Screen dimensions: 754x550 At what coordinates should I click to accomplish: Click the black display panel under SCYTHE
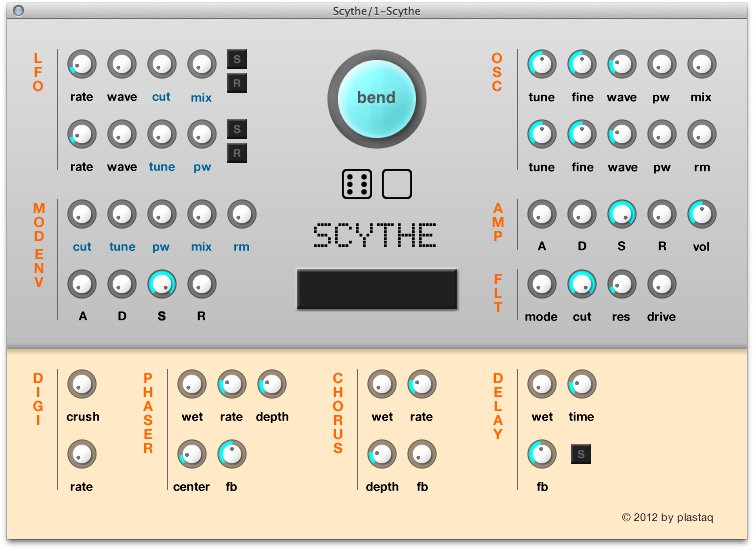(x=377, y=289)
